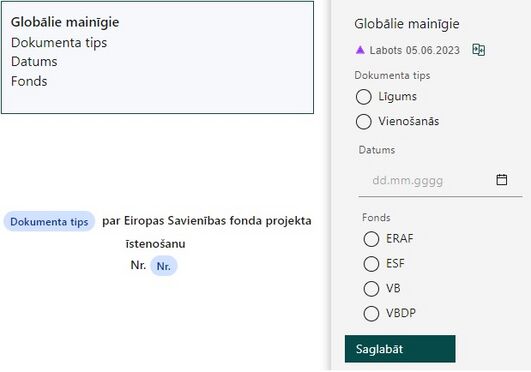This screenshot has height=372, width=531.
Task: Select the Līgums radio option
Action: (363, 97)
